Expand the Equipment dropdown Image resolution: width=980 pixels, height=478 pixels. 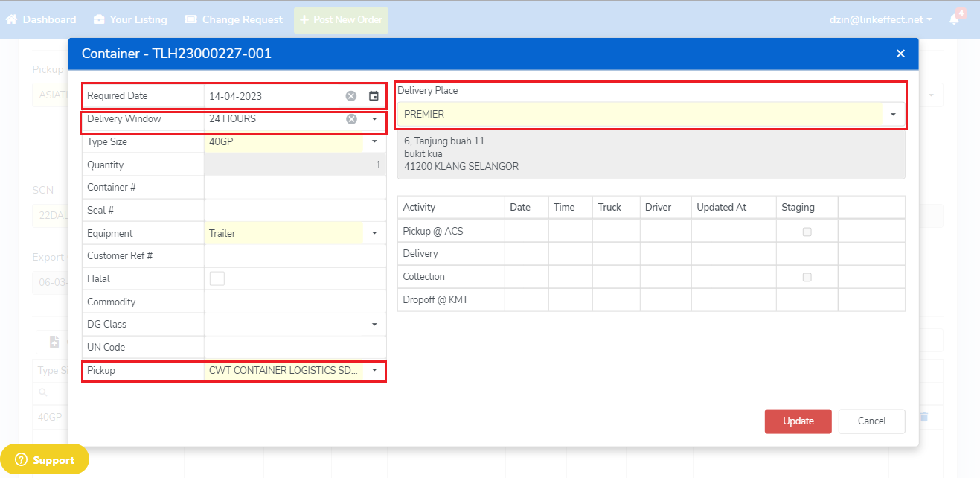pos(374,233)
